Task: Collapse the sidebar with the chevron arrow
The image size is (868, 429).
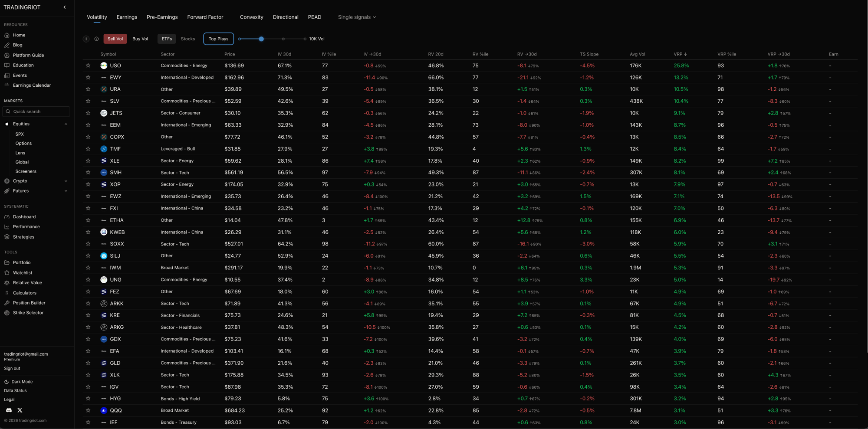Action: (x=65, y=7)
